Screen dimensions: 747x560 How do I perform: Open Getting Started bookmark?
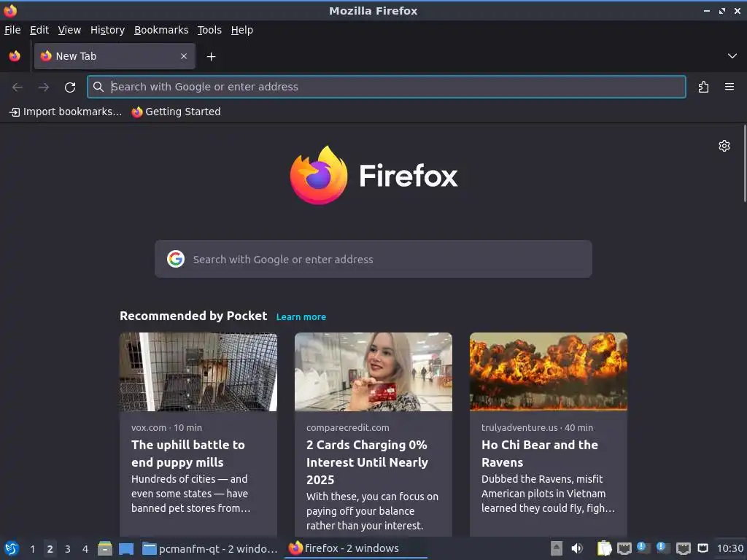pos(177,112)
